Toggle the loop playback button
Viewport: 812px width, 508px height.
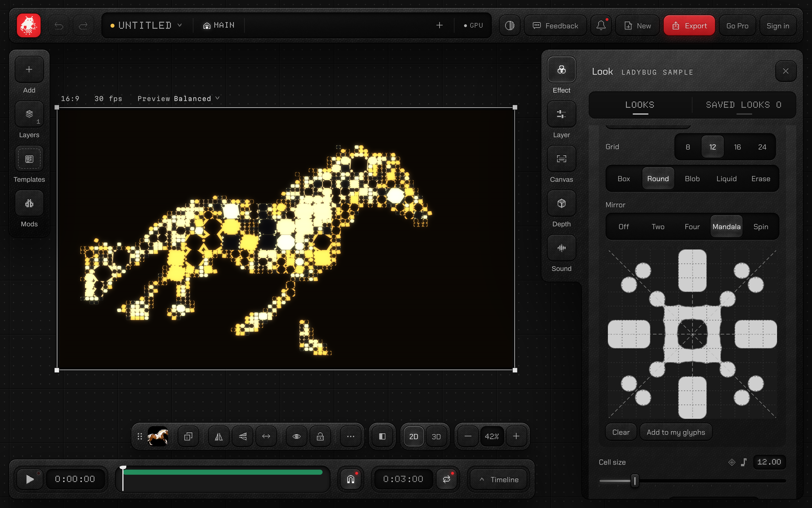point(447,479)
